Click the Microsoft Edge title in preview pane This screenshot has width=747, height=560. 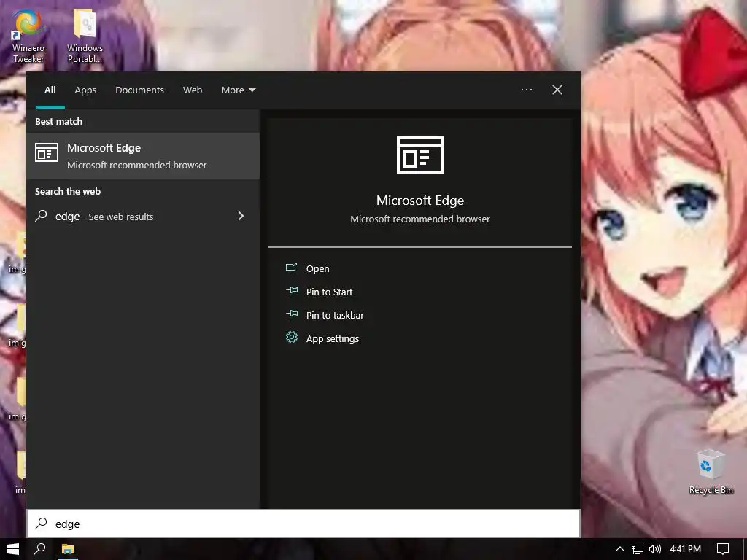pos(419,201)
